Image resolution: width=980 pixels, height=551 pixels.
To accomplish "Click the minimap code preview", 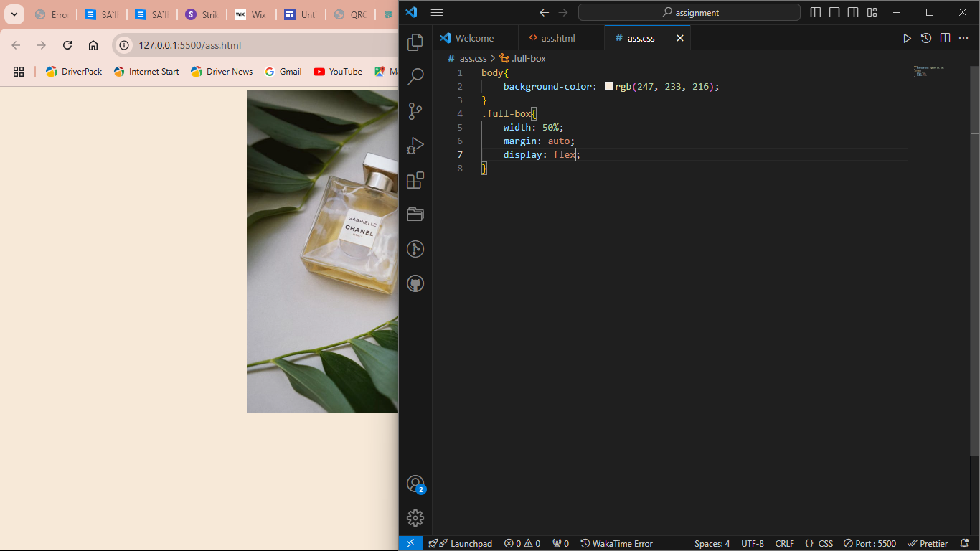I will (928, 71).
